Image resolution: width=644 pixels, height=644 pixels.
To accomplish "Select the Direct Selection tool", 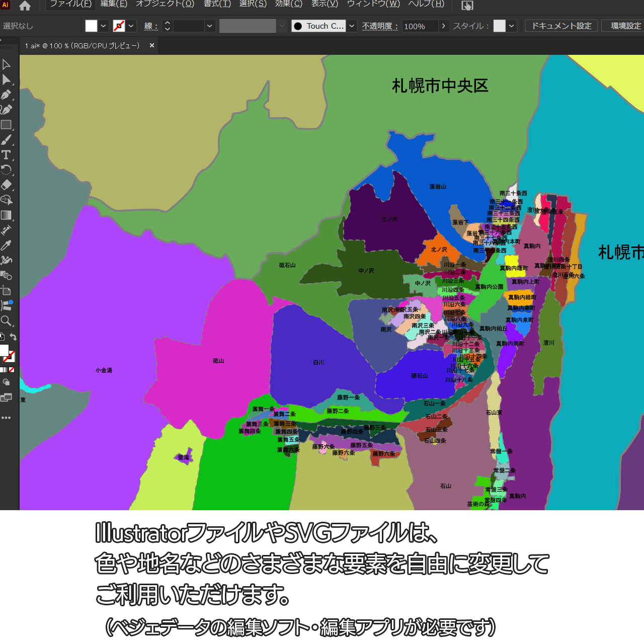I will click(7, 79).
